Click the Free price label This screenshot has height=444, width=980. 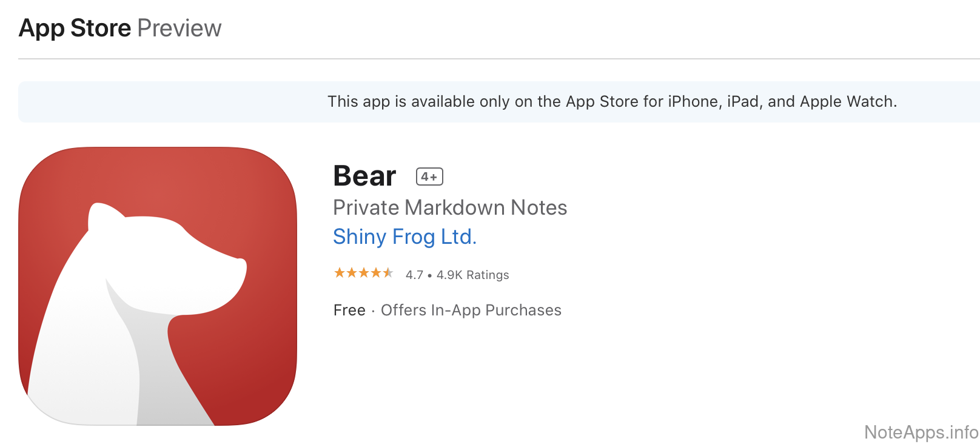click(x=349, y=310)
